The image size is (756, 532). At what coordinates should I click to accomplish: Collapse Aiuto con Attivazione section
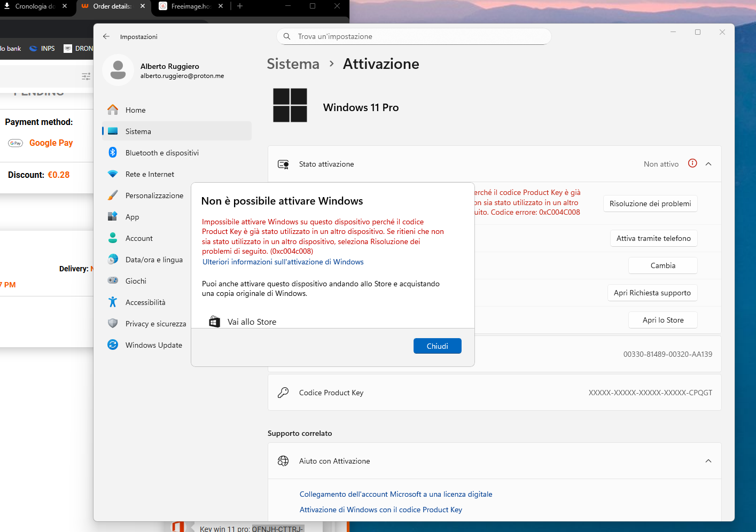tap(708, 461)
